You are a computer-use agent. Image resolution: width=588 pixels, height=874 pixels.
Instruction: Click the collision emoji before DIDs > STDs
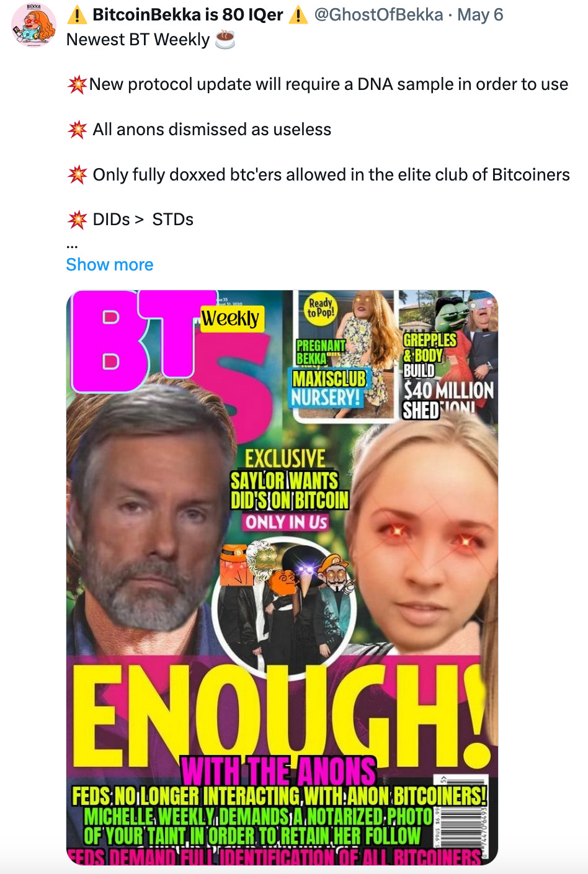click(77, 220)
